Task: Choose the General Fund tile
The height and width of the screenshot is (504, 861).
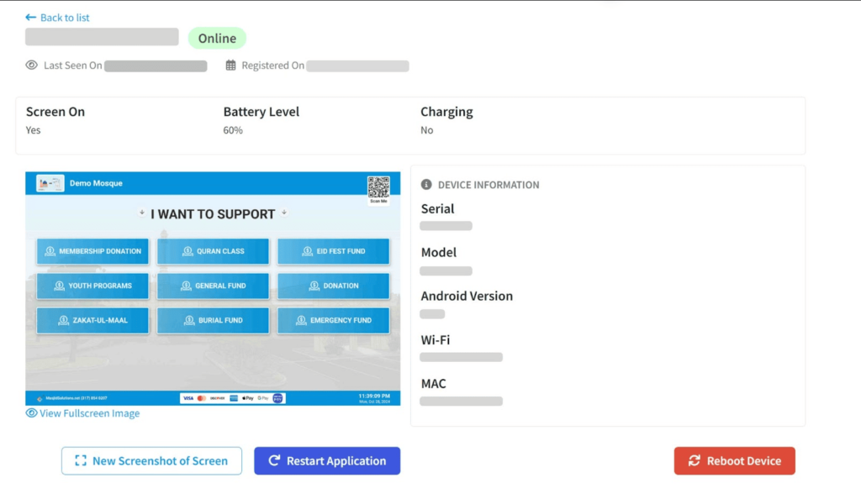Action: [213, 286]
